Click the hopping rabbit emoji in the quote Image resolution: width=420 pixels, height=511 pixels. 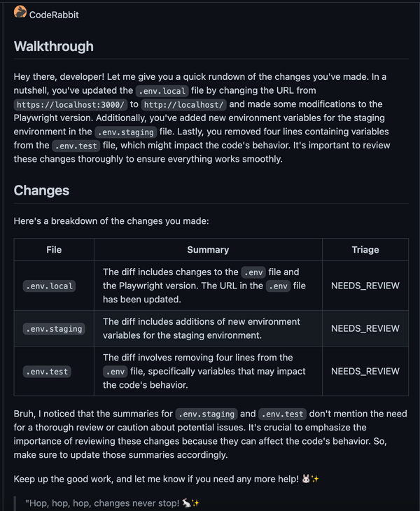(186, 503)
